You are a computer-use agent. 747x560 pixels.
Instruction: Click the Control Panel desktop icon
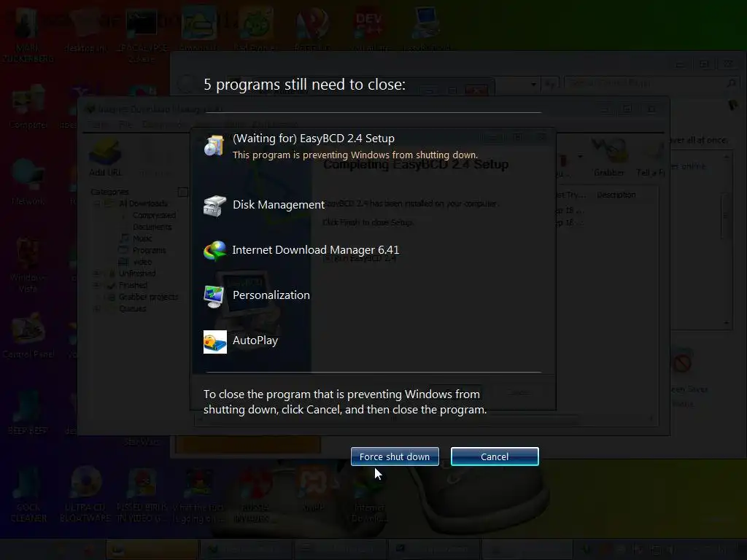point(28,335)
